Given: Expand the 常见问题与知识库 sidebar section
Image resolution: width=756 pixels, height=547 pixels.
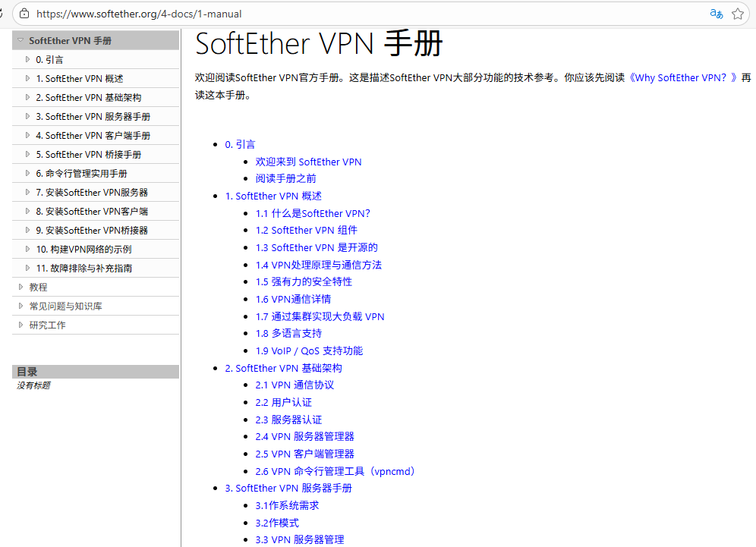Looking at the screenshot, I should pos(20,306).
